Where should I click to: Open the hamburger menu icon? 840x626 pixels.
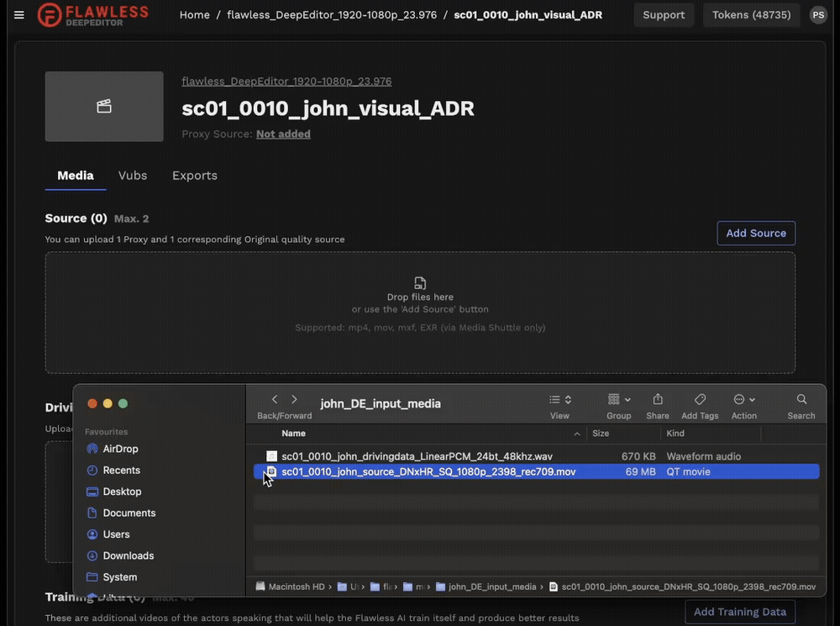pos(18,15)
